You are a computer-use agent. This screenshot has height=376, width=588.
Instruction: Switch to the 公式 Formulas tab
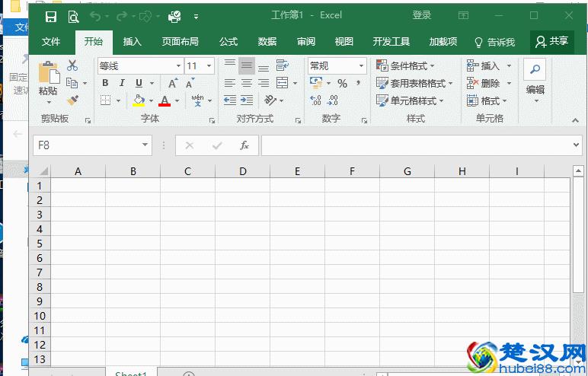pos(228,42)
